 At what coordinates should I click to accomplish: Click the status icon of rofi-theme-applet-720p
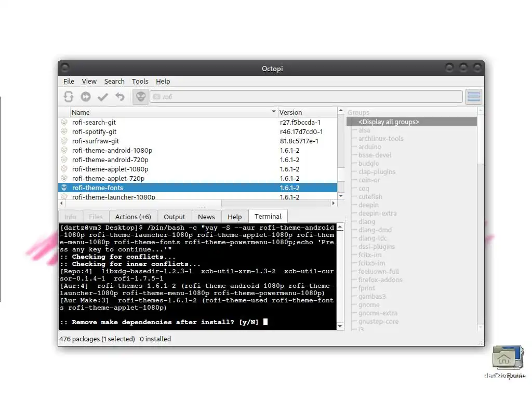[x=64, y=178]
